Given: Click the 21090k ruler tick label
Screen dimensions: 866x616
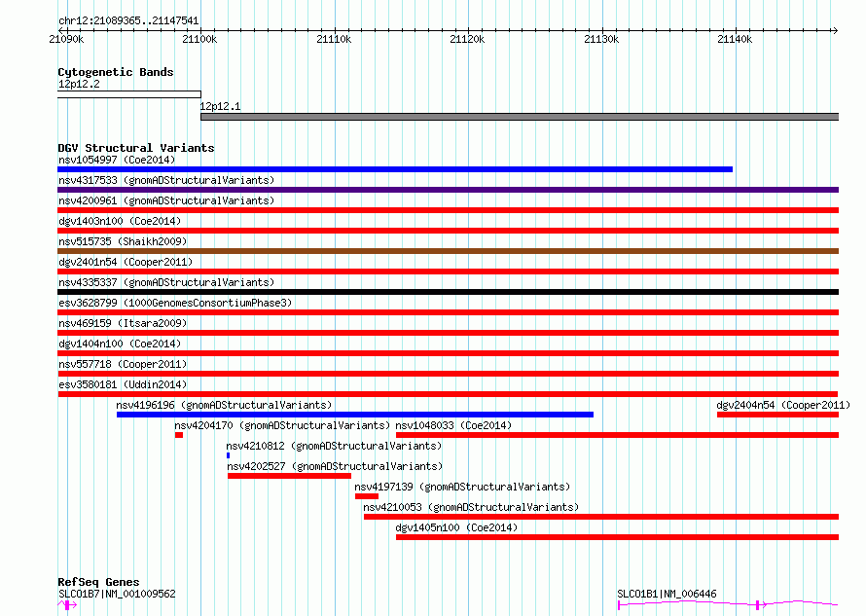Looking at the screenshot, I should tap(66, 39).
